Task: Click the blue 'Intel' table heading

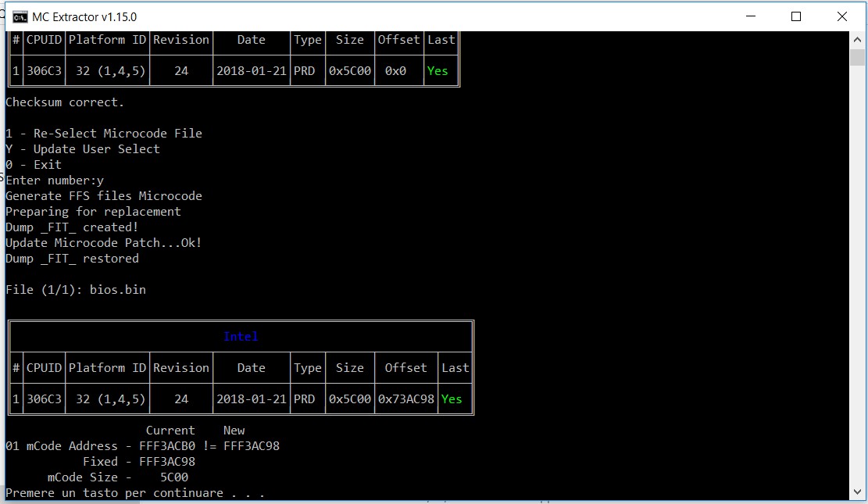Action: (241, 337)
